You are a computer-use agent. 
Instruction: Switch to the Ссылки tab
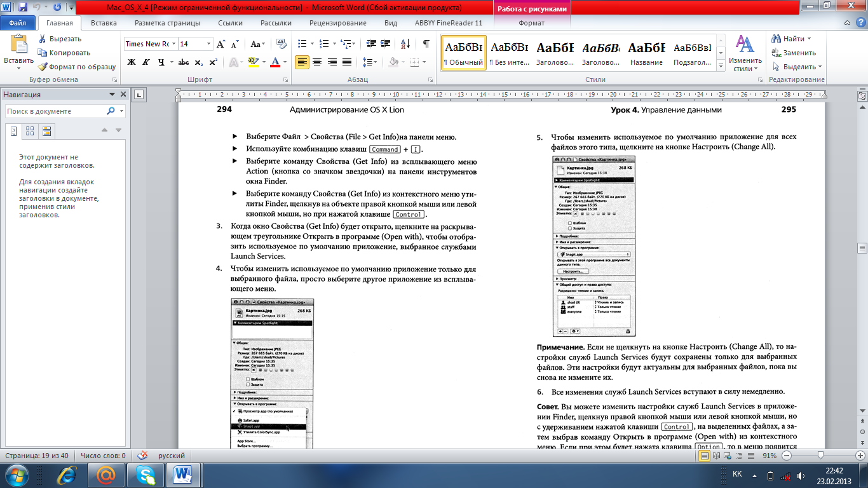click(x=230, y=23)
